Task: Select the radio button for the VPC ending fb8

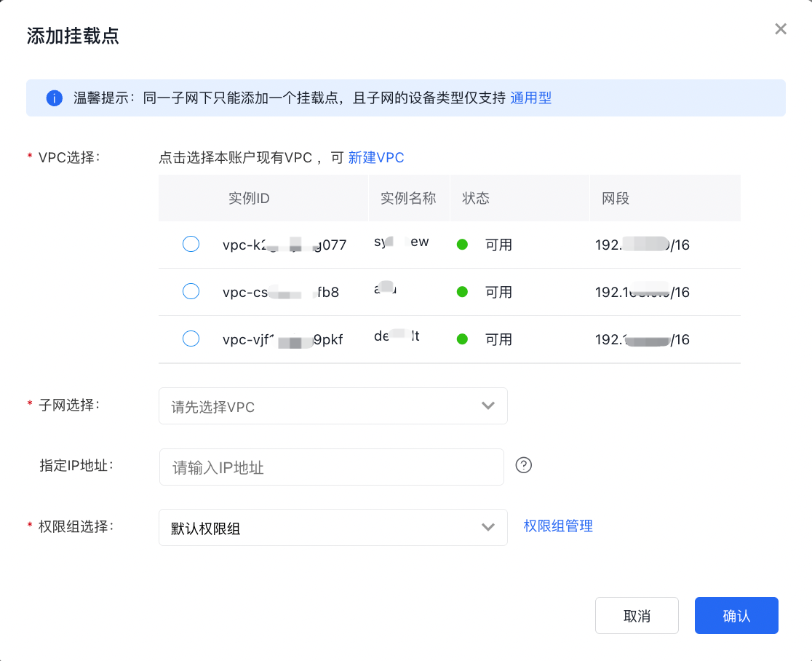Action: point(191,292)
